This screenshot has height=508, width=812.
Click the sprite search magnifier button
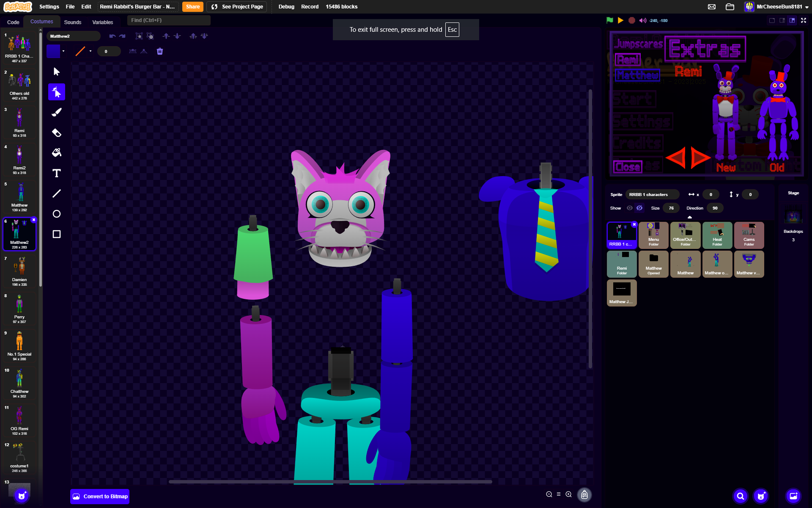tap(741, 496)
